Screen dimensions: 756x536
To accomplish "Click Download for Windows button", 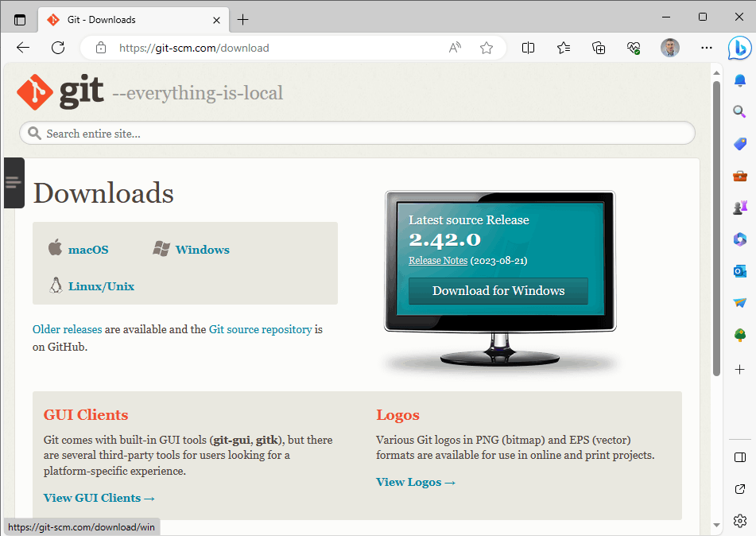I will pyautogui.click(x=498, y=291).
